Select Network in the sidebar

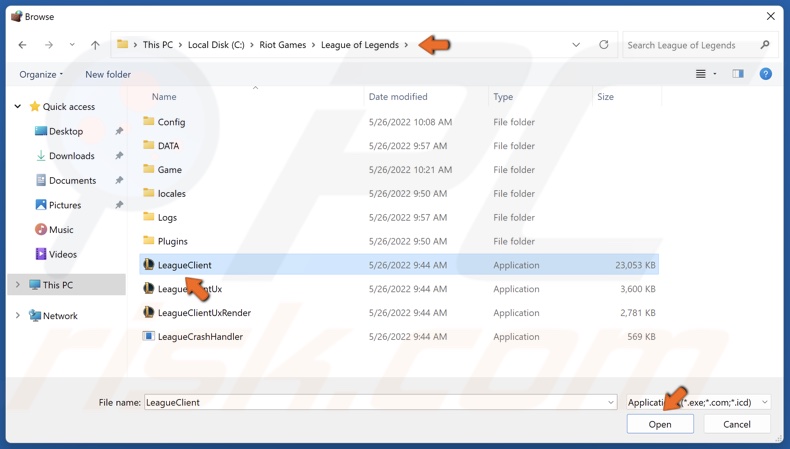coord(60,316)
